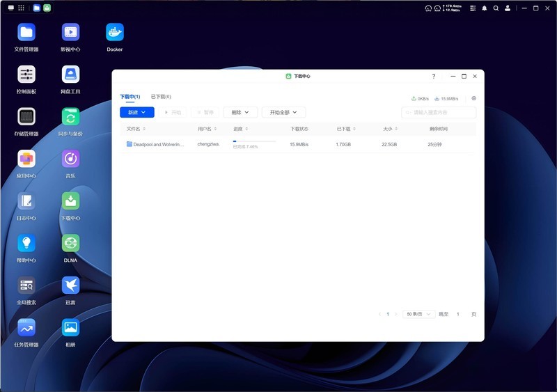Open the Docker desktop icon
This screenshot has height=392, width=557.
pyautogui.click(x=115, y=32)
